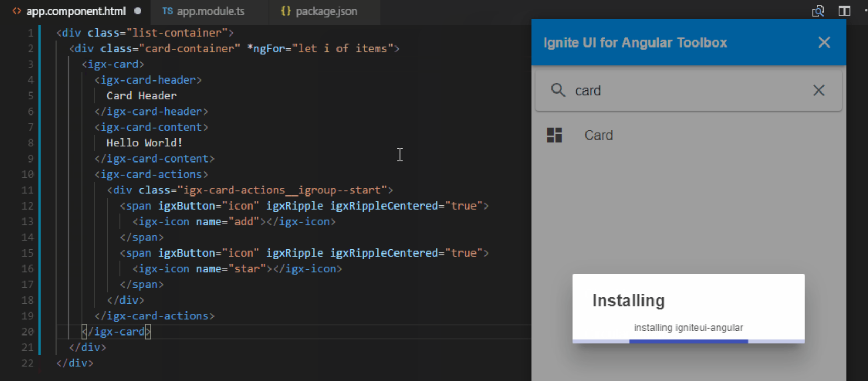Image resolution: width=868 pixels, height=381 pixels.
Task: Clear the toolbox search text
Action: coord(819,90)
